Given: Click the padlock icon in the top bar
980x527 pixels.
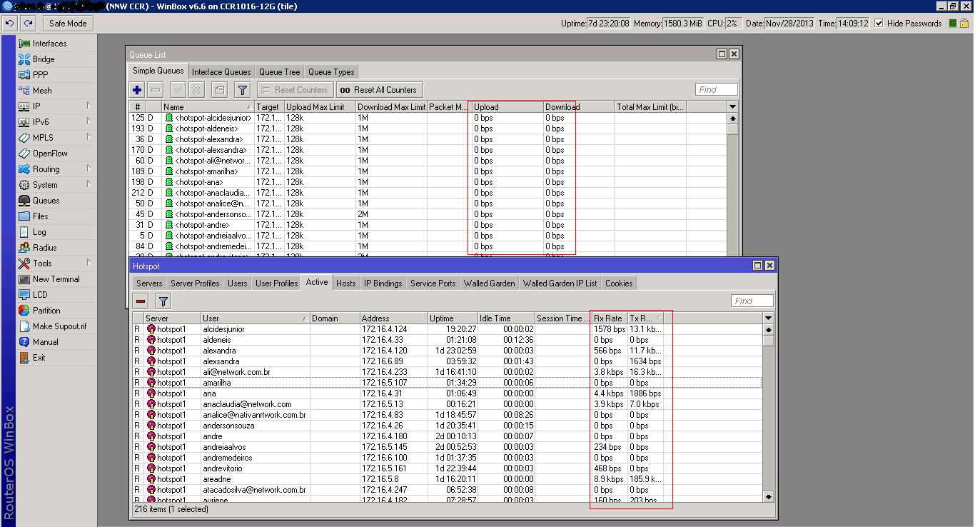Looking at the screenshot, I should point(964,24).
